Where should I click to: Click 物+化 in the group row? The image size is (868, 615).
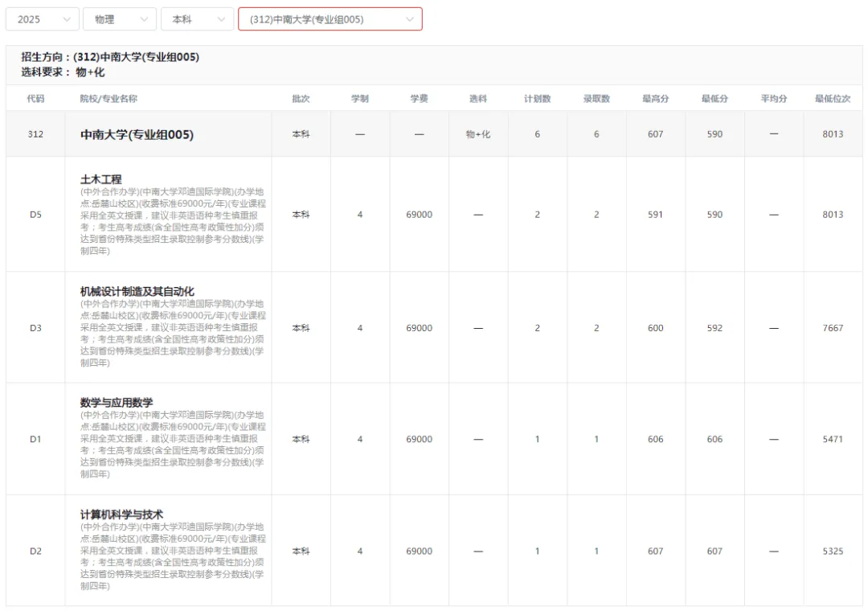coord(478,134)
